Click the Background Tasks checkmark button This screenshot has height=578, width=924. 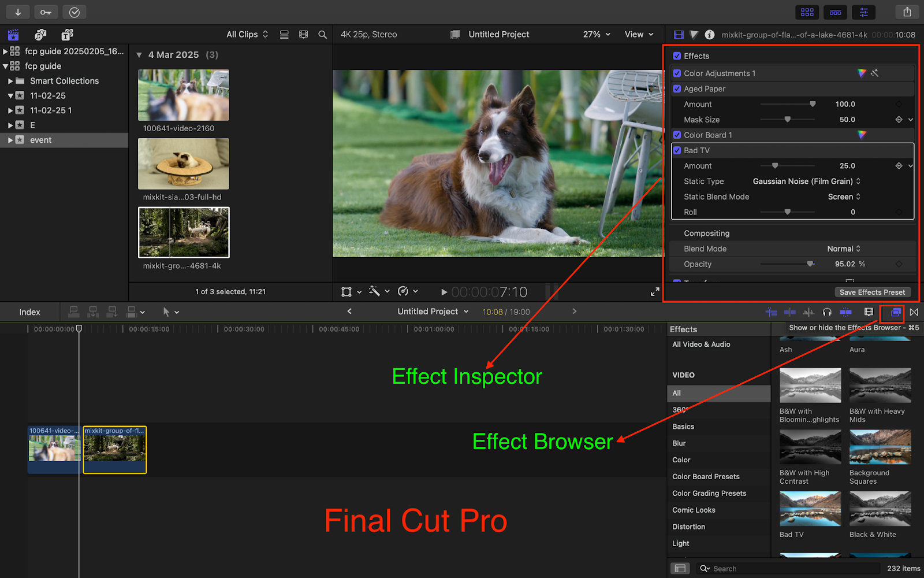tap(74, 12)
